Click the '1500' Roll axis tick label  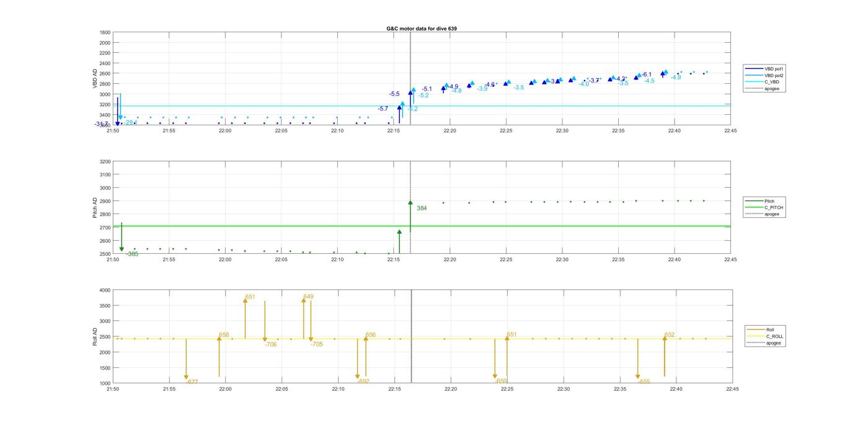105,367
